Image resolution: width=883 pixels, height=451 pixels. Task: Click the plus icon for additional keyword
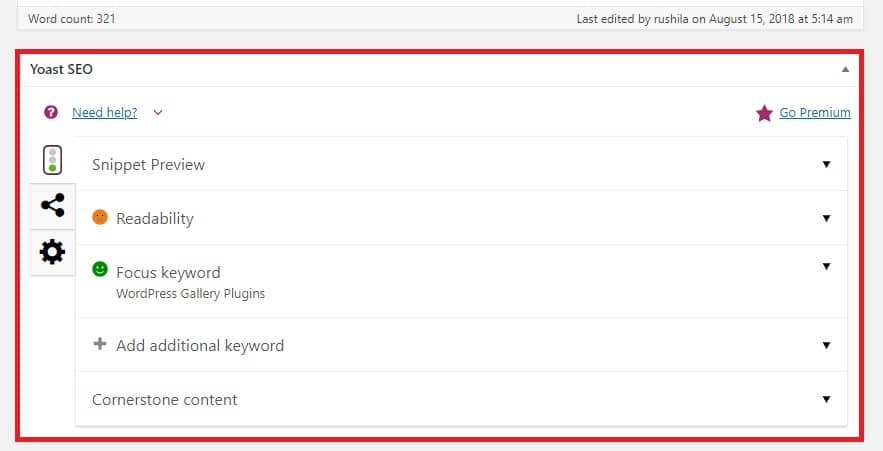(x=100, y=343)
